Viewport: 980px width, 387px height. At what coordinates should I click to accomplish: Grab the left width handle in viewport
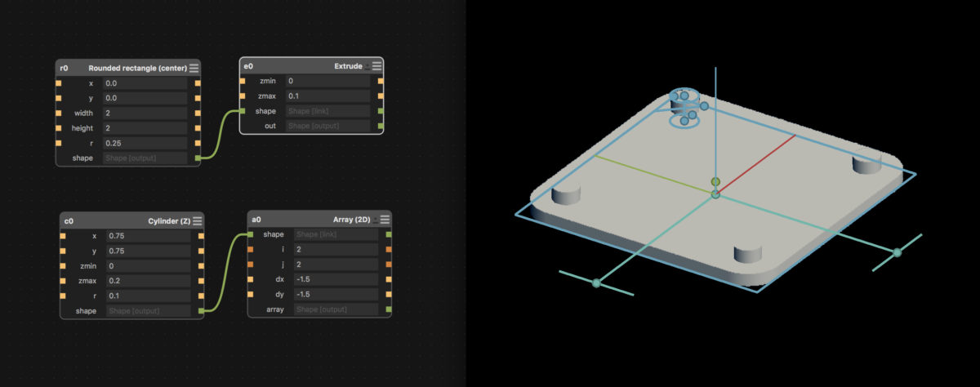pyautogui.click(x=596, y=283)
